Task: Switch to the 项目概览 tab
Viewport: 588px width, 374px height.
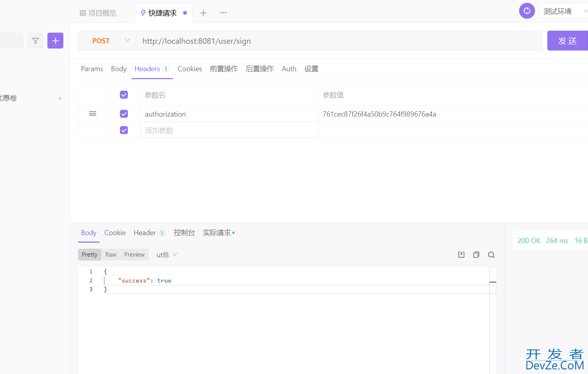Action: click(x=98, y=13)
